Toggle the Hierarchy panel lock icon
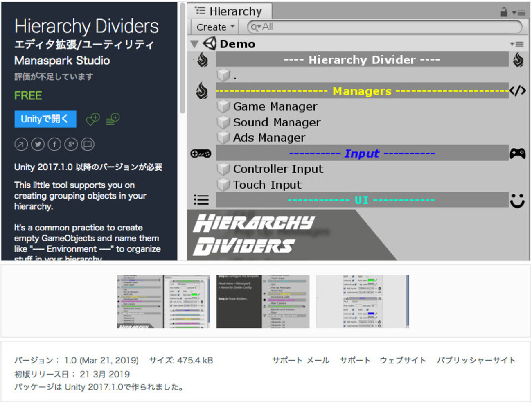The image size is (532, 404). click(x=504, y=12)
